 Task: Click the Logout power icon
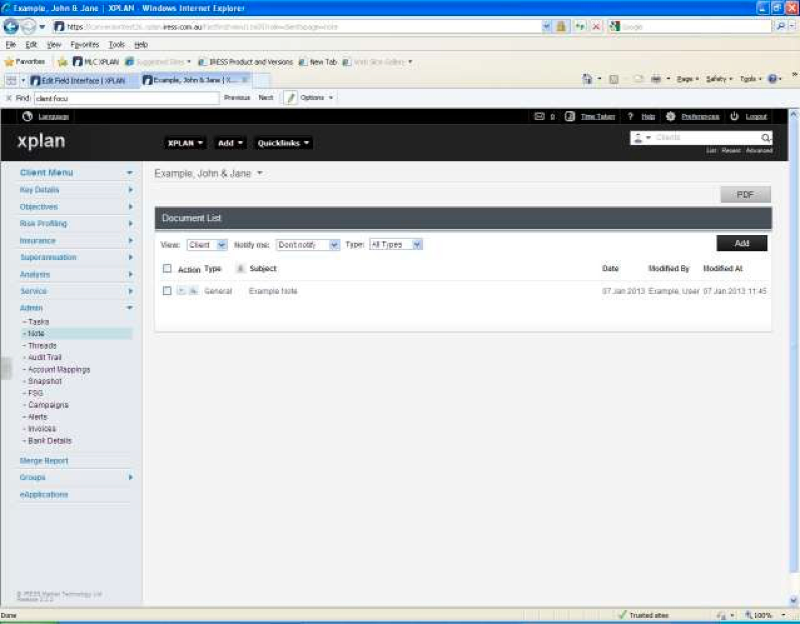tap(734, 116)
